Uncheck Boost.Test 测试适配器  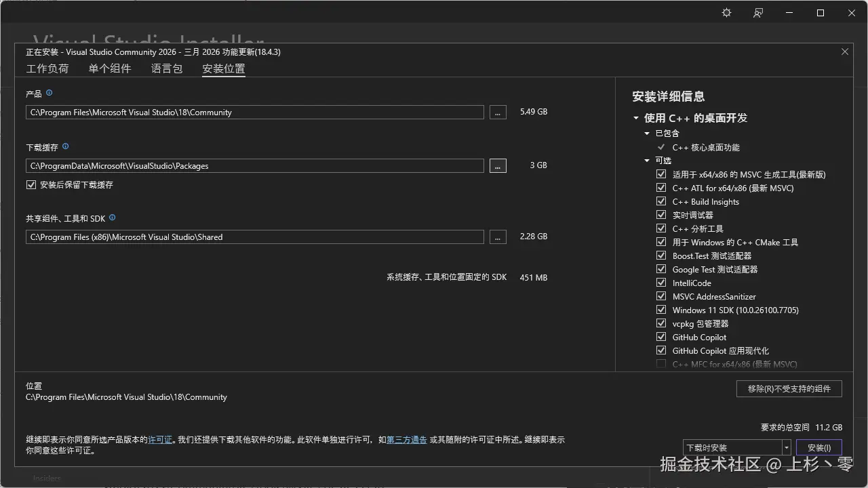click(661, 256)
